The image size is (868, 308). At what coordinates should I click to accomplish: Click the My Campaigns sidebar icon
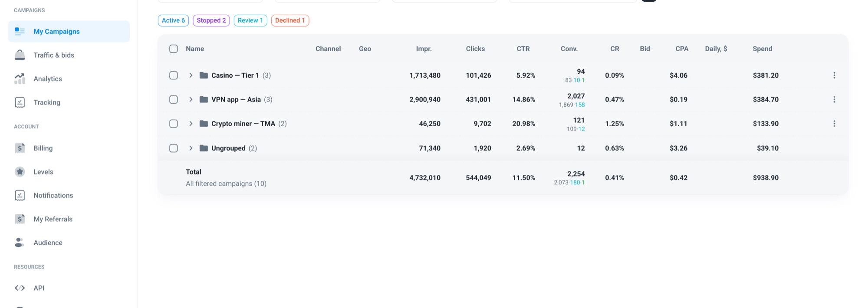click(20, 31)
